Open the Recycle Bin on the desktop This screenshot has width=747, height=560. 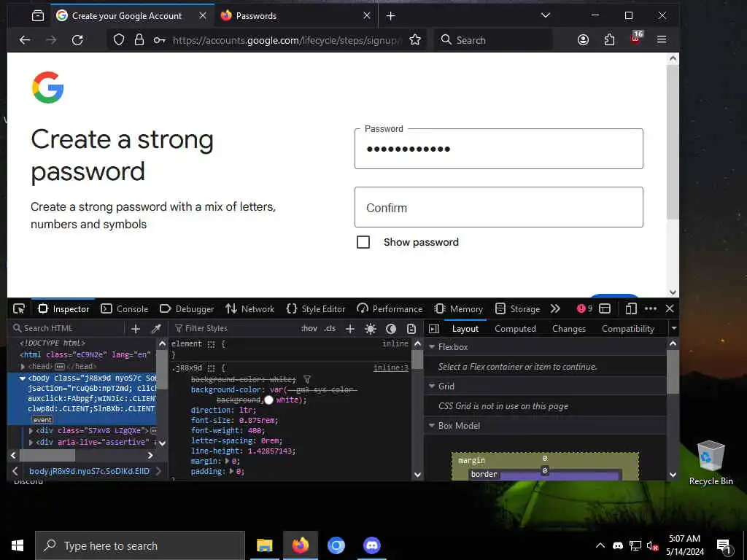tap(711, 463)
